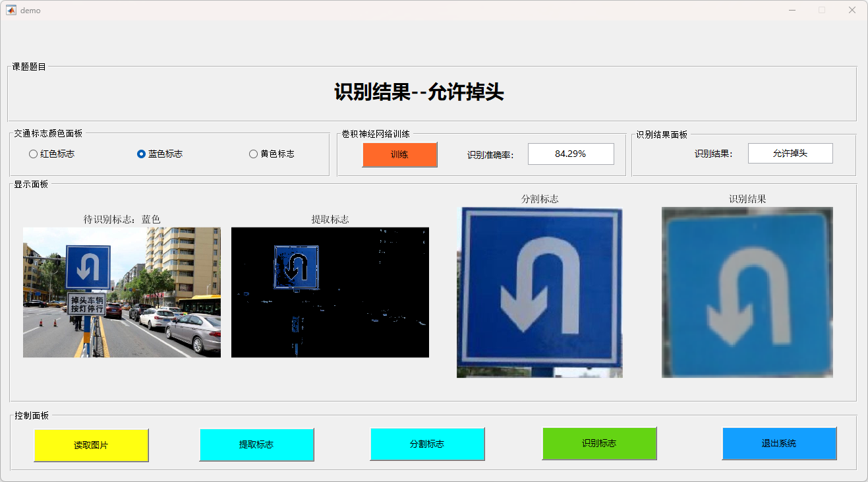
Task: Click the original street photo thumbnail
Action: [x=122, y=292]
